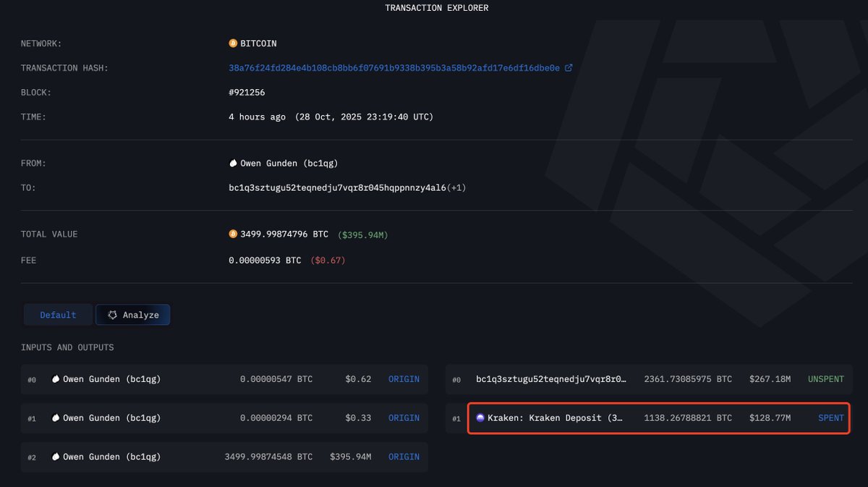Click the icon on the Analyze tab

pos(112,316)
